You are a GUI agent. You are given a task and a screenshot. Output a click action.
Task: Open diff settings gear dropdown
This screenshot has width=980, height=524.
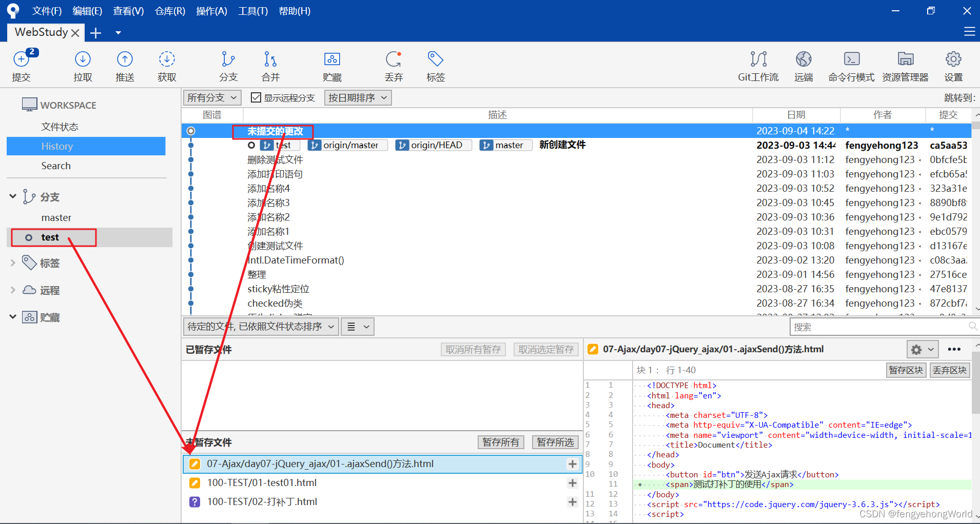[x=923, y=350]
